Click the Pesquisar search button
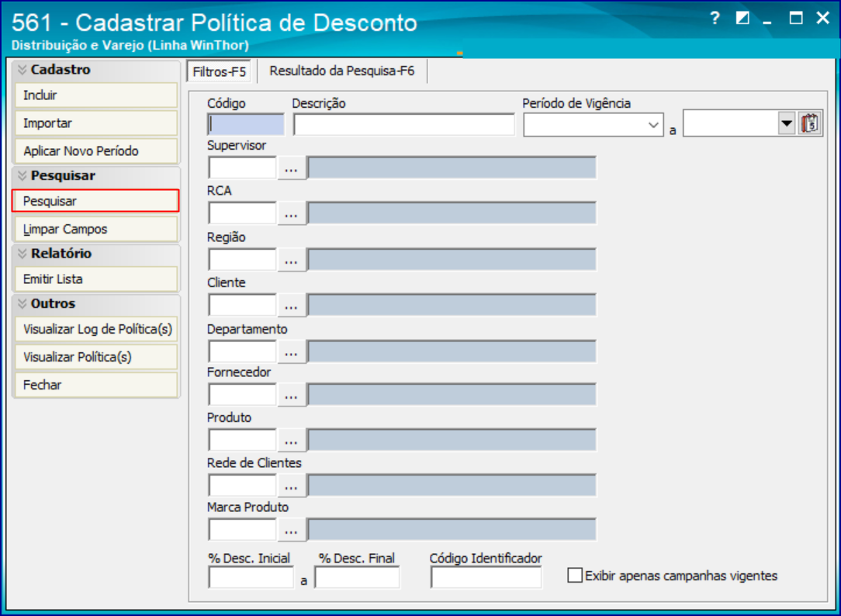Image resolution: width=841 pixels, height=616 pixels. tap(95, 201)
